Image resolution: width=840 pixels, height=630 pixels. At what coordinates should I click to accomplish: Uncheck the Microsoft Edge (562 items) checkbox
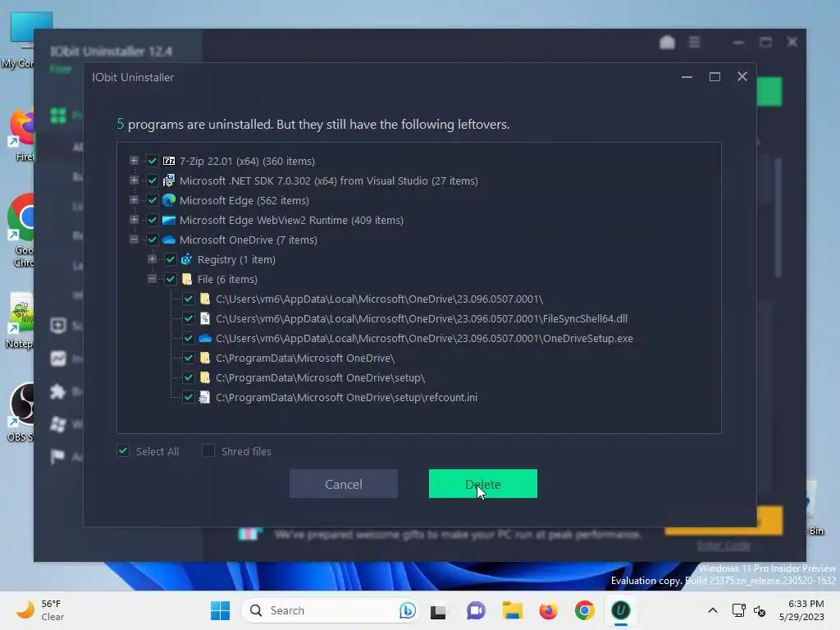tap(152, 200)
